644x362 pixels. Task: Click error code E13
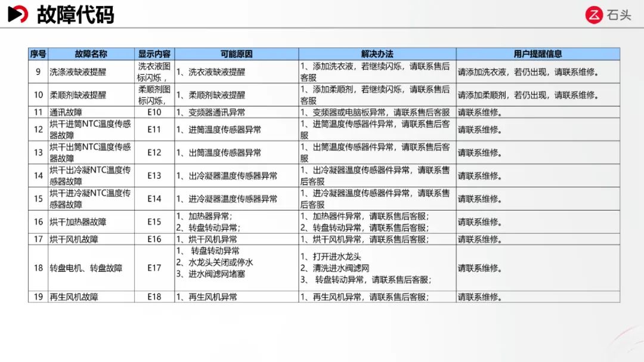pyautogui.click(x=154, y=175)
